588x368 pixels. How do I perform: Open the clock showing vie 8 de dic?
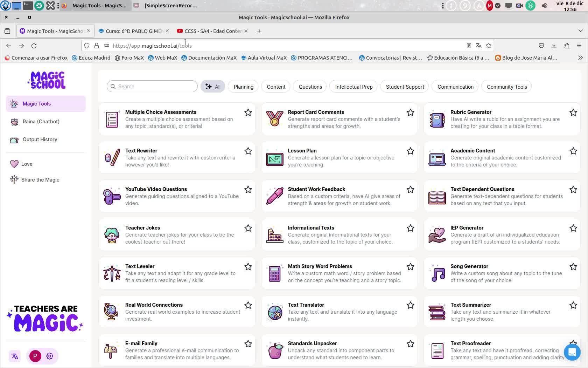(570, 6)
